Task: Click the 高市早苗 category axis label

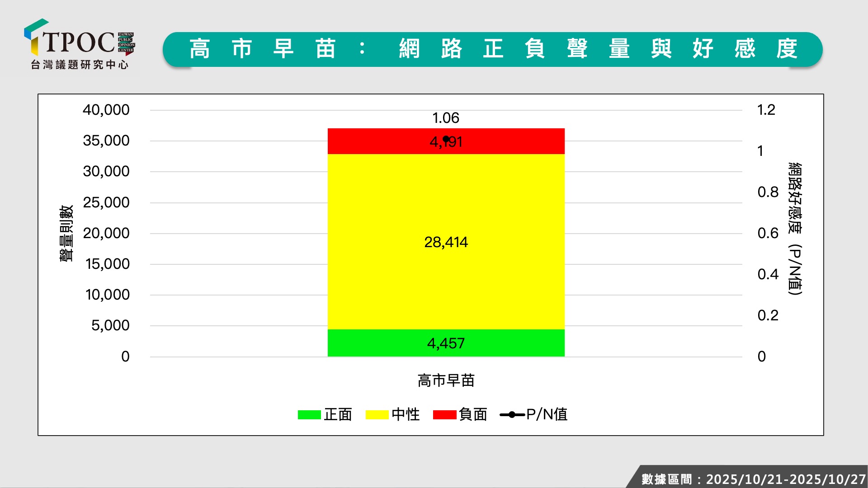Action: point(446,380)
